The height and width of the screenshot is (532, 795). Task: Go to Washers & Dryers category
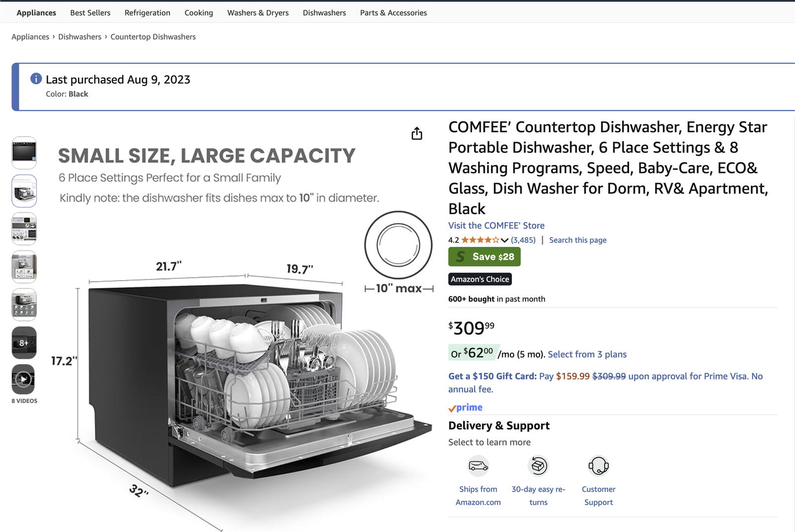(x=258, y=13)
